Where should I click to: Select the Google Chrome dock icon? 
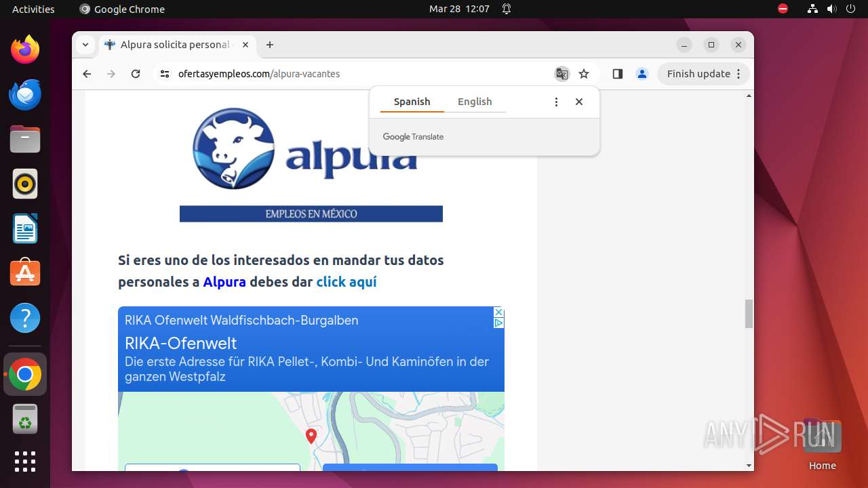[25, 374]
